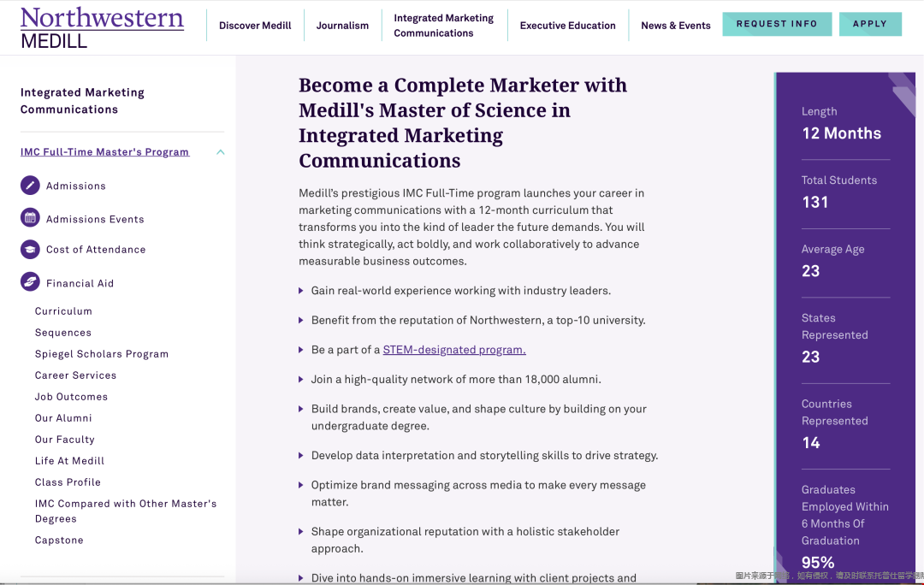Open IMC Full-Time Master's Program link
Viewport: 924px width, 585px height.
[x=104, y=152]
